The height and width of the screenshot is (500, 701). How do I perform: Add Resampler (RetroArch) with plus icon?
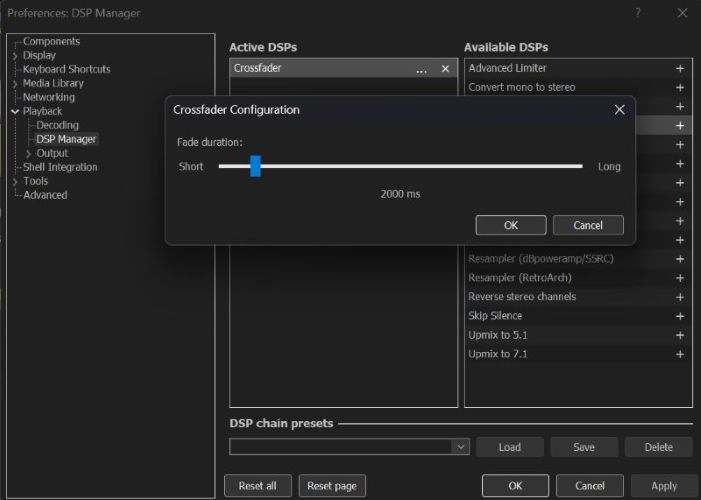click(680, 278)
